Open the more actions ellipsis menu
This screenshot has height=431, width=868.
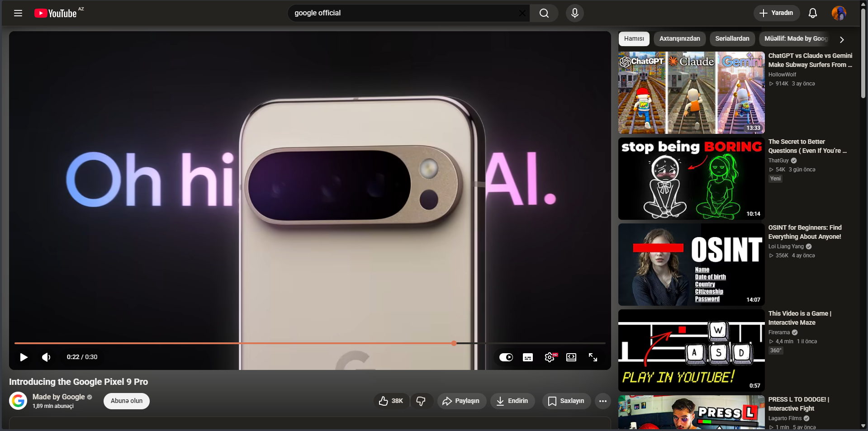(603, 401)
